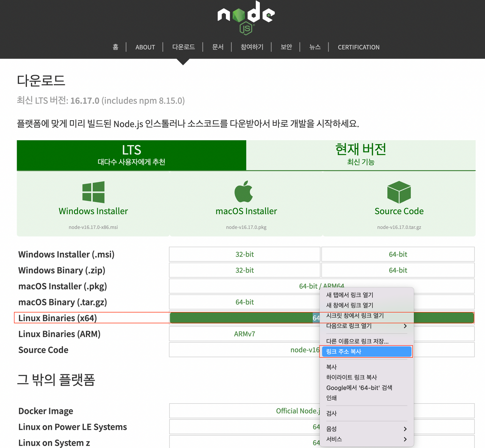This screenshot has height=448, width=485.
Task: Download 64-bit macOS Binary (.tar.gz)
Action: [x=245, y=302]
